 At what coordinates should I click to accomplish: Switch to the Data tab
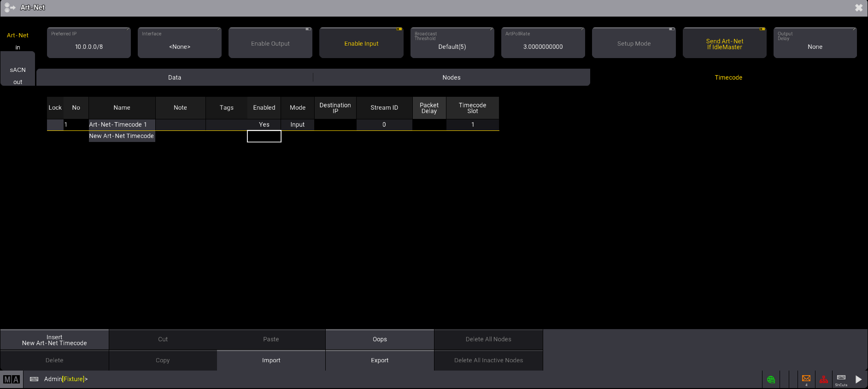(x=175, y=77)
